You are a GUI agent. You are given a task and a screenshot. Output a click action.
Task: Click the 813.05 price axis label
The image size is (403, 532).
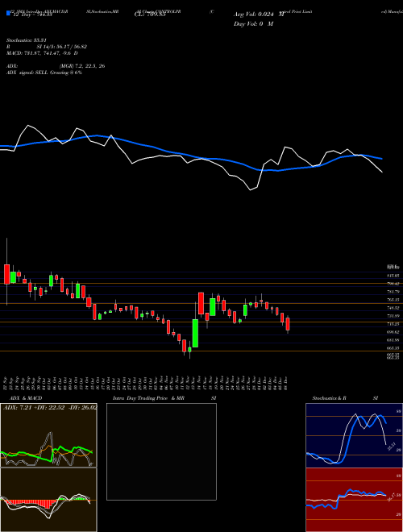tap(393, 276)
